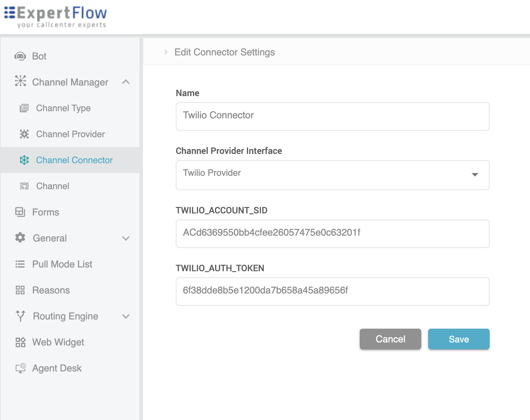The image size is (530, 420).
Task: Toggle the Edit Connector Settings disclosure triangle
Action: (166, 52)
